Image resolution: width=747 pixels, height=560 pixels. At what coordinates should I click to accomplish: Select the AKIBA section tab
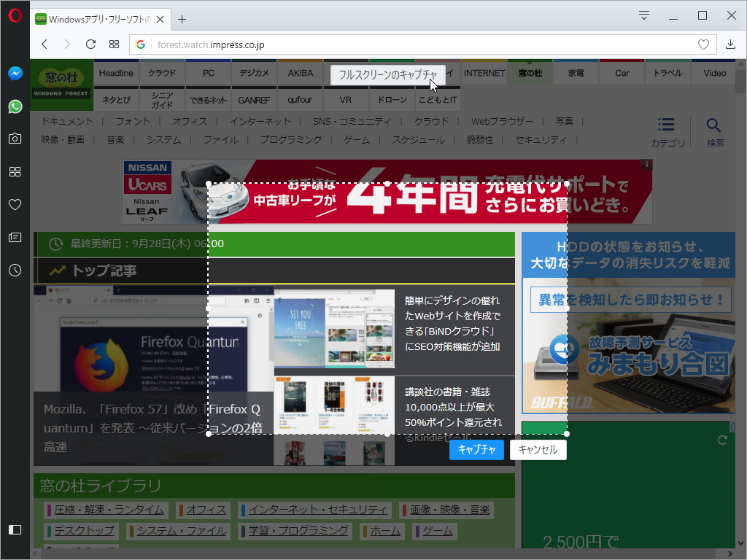[300, 72]
